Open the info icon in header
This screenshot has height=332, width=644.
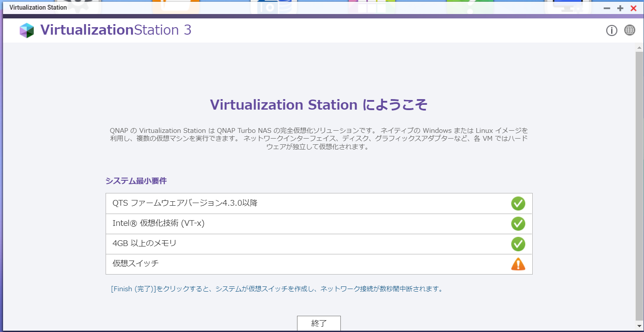click(x=612, y=30)
